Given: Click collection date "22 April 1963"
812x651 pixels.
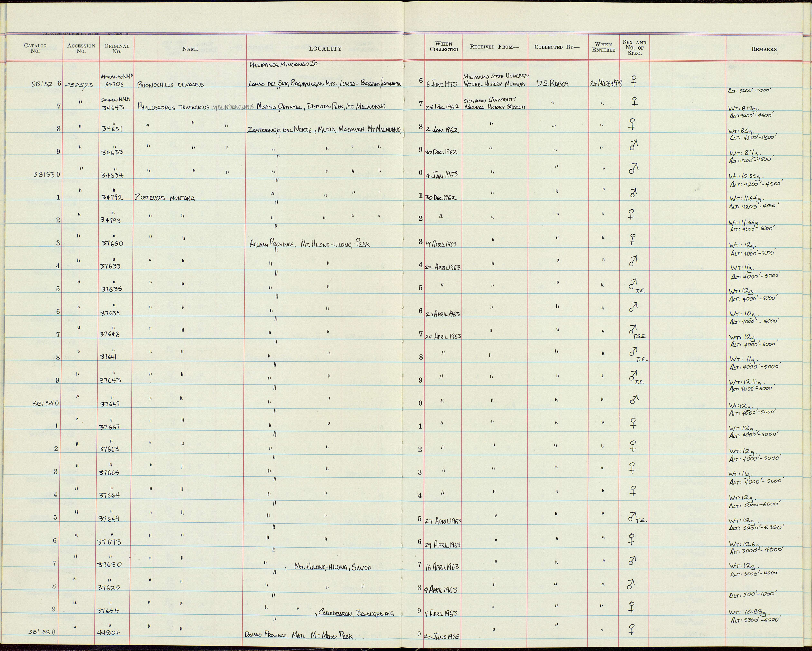Looking at the screenshot, I should click(x=442, y=267).
